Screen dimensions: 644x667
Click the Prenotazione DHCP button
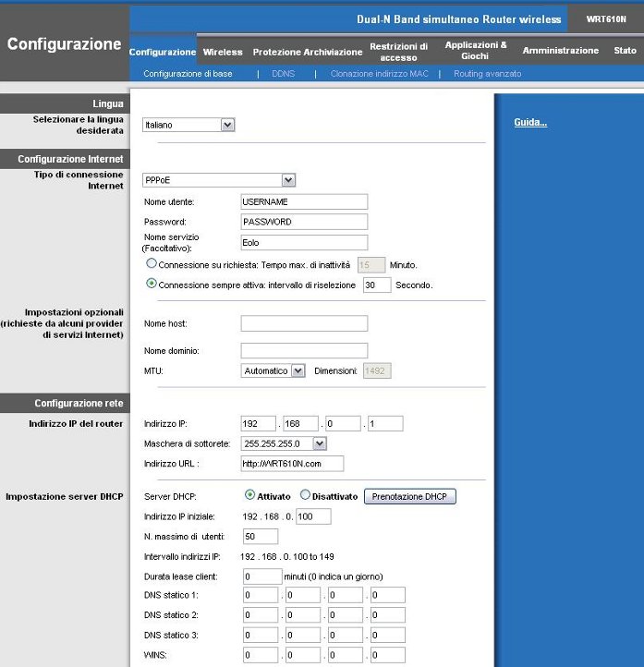[x=410, y=496]
